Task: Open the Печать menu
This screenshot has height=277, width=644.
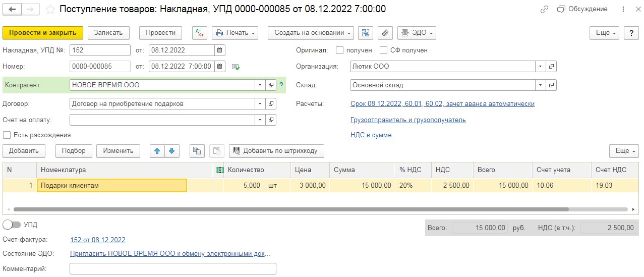Action: pyautogui.click(x=235, y=33)
